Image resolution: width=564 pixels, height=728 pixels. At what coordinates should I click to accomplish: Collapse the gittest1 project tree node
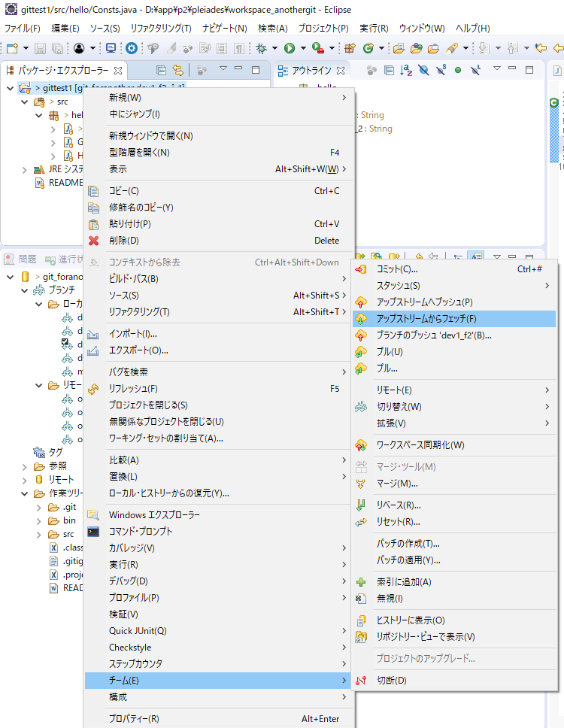[11, 88]
